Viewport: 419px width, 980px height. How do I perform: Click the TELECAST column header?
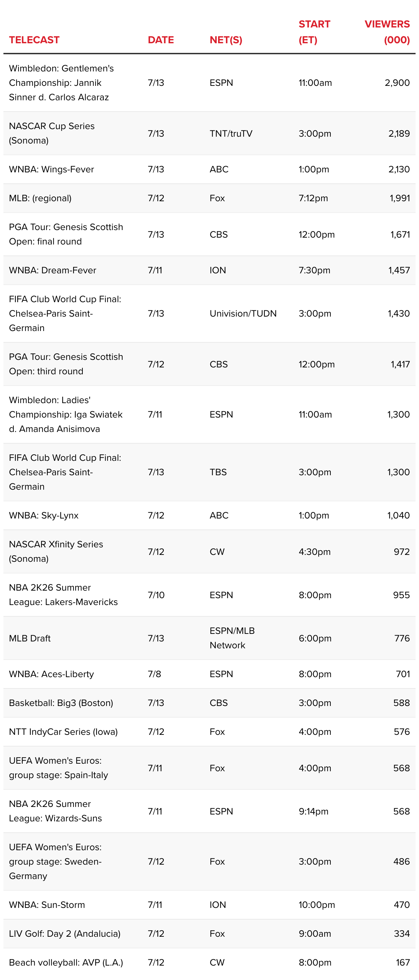(x=34, y=40)
